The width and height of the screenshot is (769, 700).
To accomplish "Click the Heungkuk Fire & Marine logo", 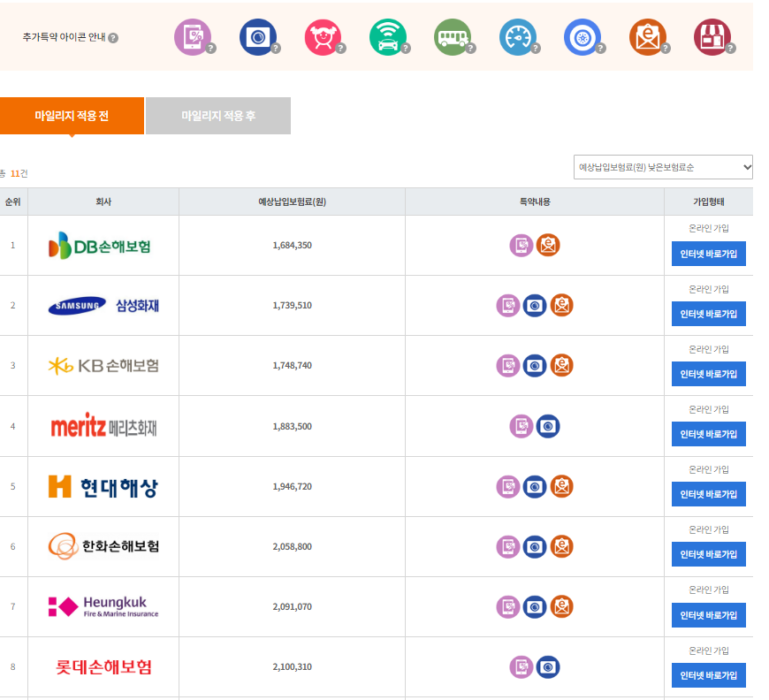I will click(x=103, y=607).
